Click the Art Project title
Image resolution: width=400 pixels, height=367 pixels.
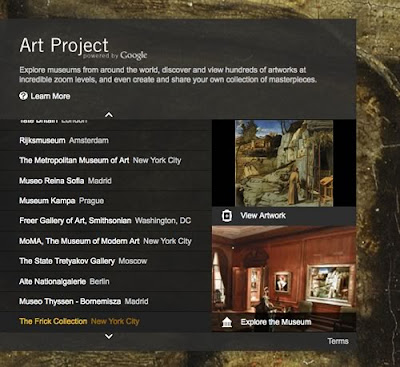64,45
